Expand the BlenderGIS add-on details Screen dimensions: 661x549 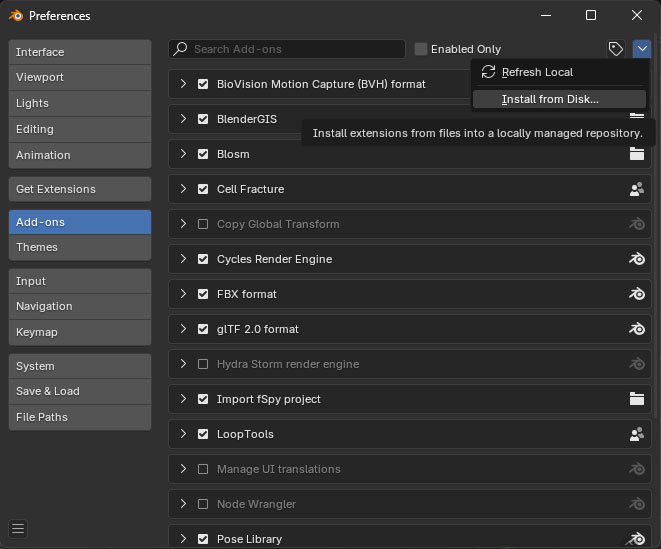tap(183, 118)
